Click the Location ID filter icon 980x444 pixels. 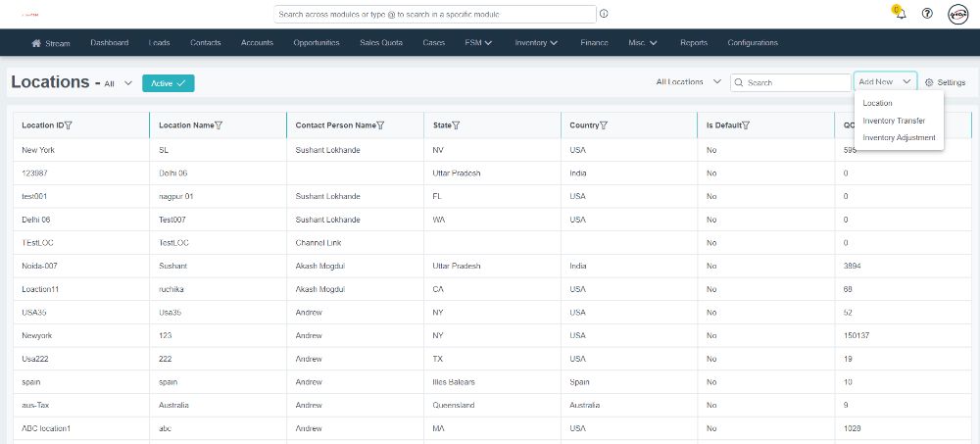point(69,125)
